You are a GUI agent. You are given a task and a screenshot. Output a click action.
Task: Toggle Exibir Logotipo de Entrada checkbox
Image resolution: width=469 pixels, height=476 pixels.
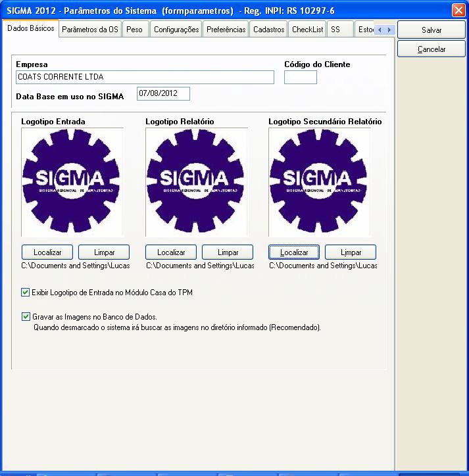[25, 293]
